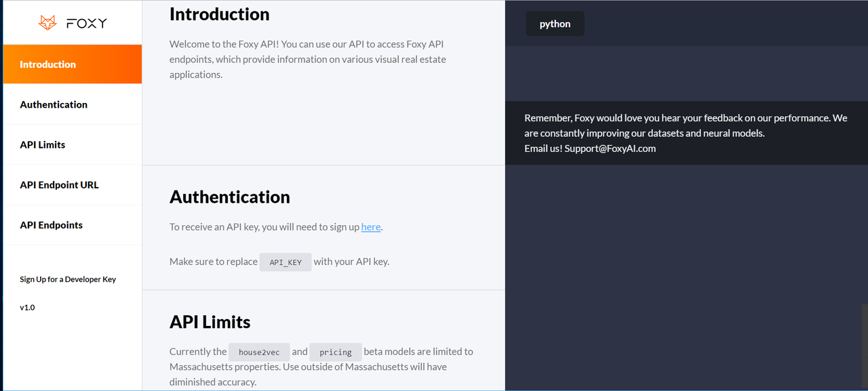868x391 pixels.
Task: Click the pricing code label
Action: pyautogui.click(x=336, y=352)
